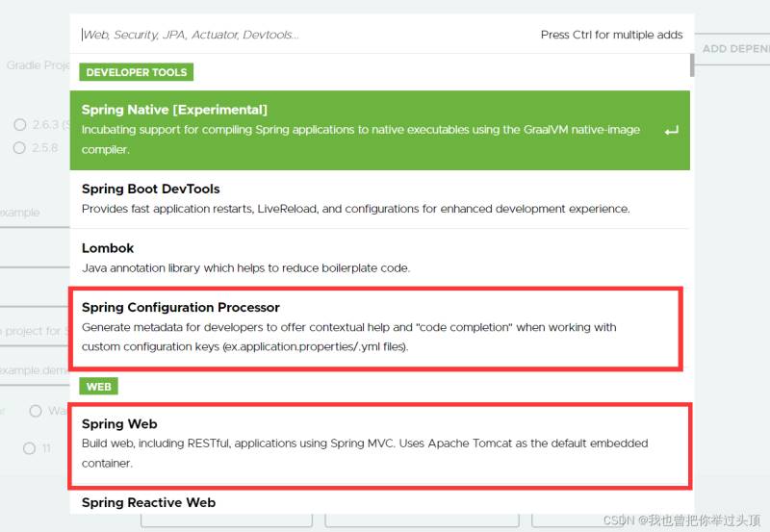Select the 2.5.8 Spring Boot version

[x=19, y=148]
